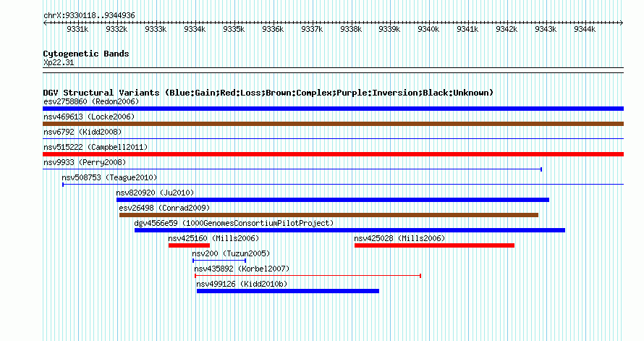644x341 pixels.
Task: Click the 9336k ruler tick label
Action: (273, 29)
